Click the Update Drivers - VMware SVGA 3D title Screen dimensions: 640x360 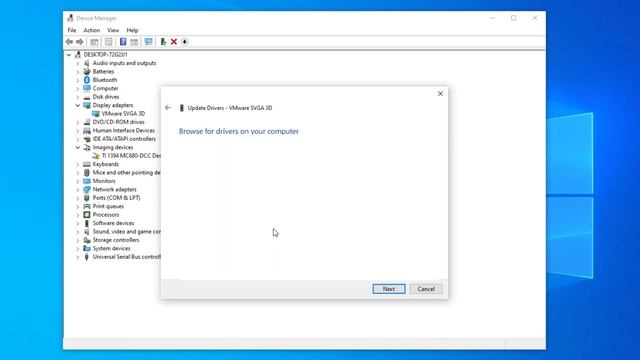click(x=230, y=108)
